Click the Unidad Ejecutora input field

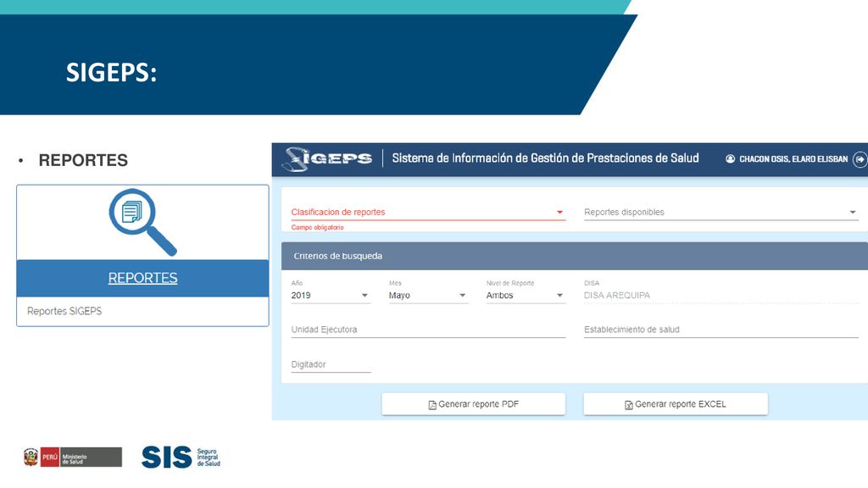[428, 330]
